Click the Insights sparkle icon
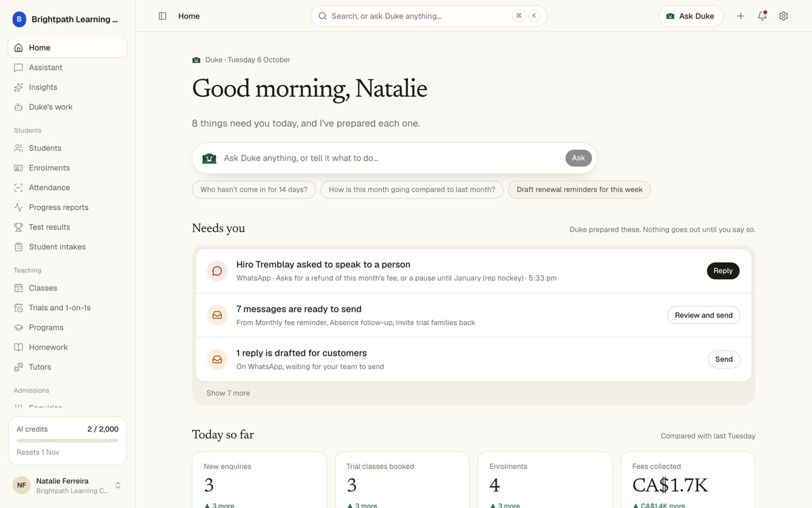The height and width of the screenshot is (508, 812). (x=18, y=87)
